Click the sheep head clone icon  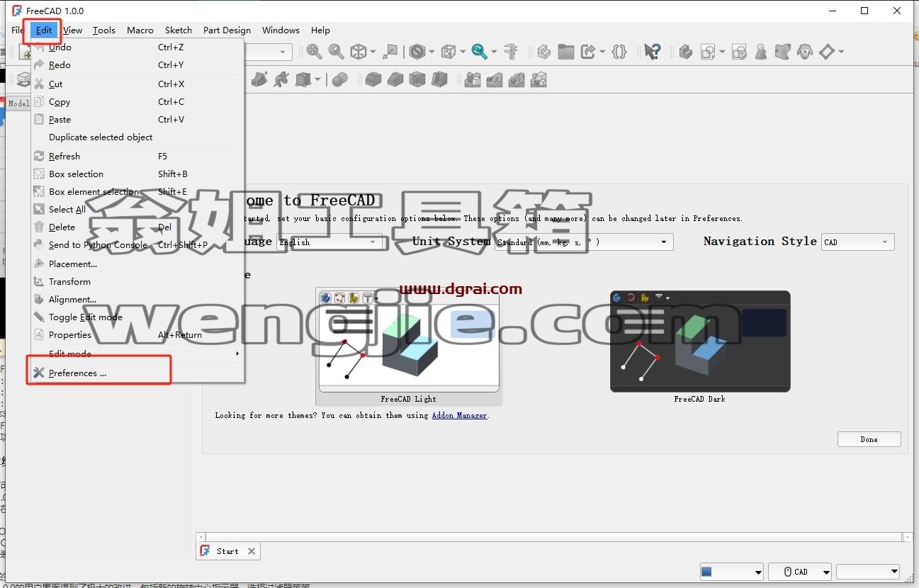click(804, 52)
